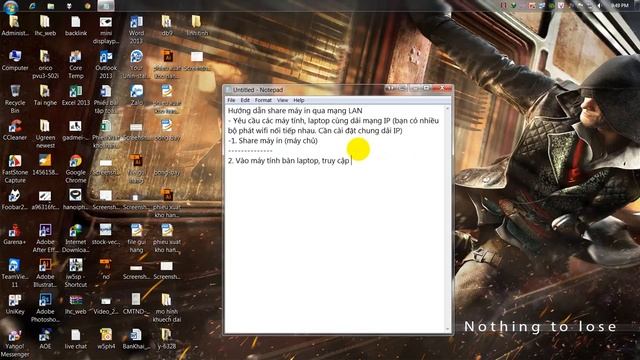Open the Administrator folder icon

tap(15, 26)
